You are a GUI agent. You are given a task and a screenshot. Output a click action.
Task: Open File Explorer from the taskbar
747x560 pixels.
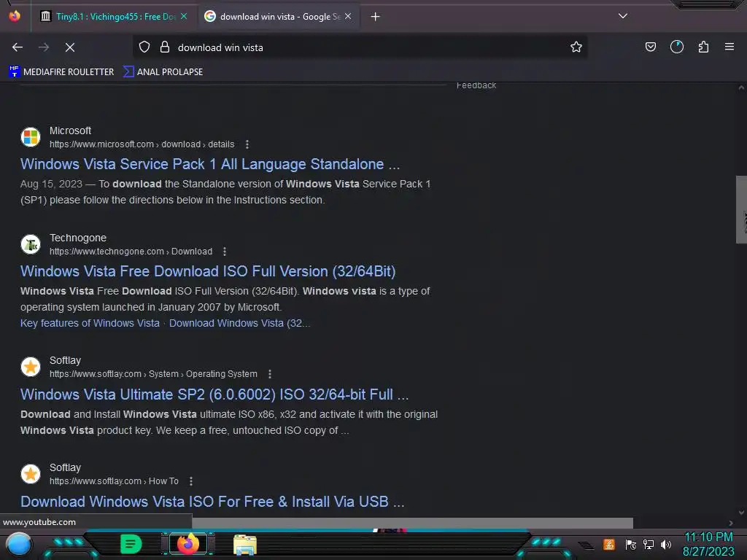[x=245, y=545]
